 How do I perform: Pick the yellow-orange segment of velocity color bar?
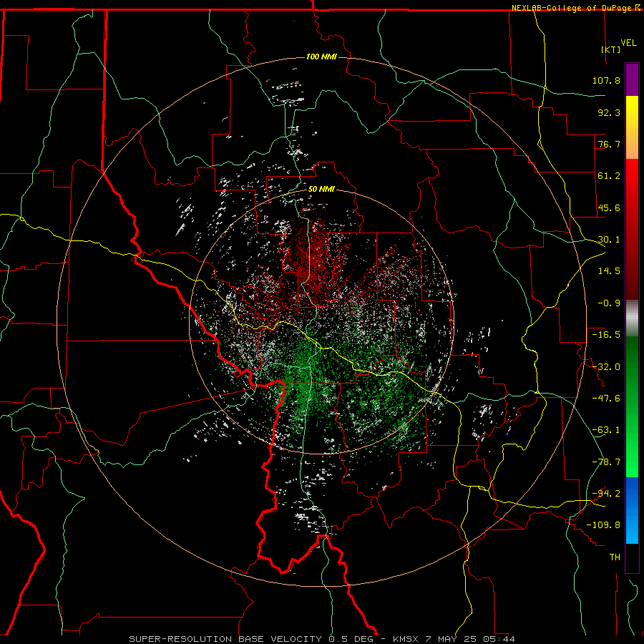[632, 127]
